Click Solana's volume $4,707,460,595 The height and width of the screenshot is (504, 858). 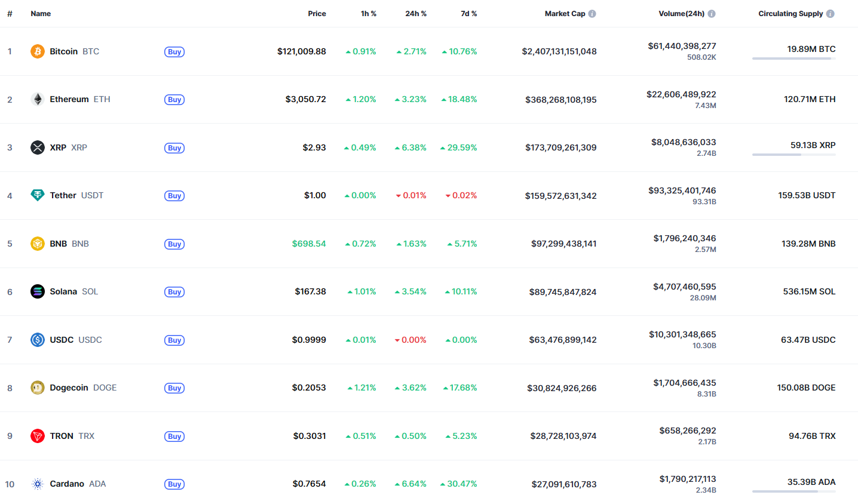685,287
